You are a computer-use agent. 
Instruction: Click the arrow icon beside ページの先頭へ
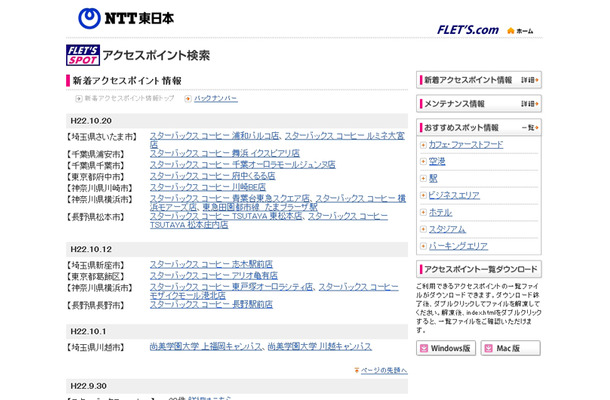pyautogui.click(x=356, y=370)
